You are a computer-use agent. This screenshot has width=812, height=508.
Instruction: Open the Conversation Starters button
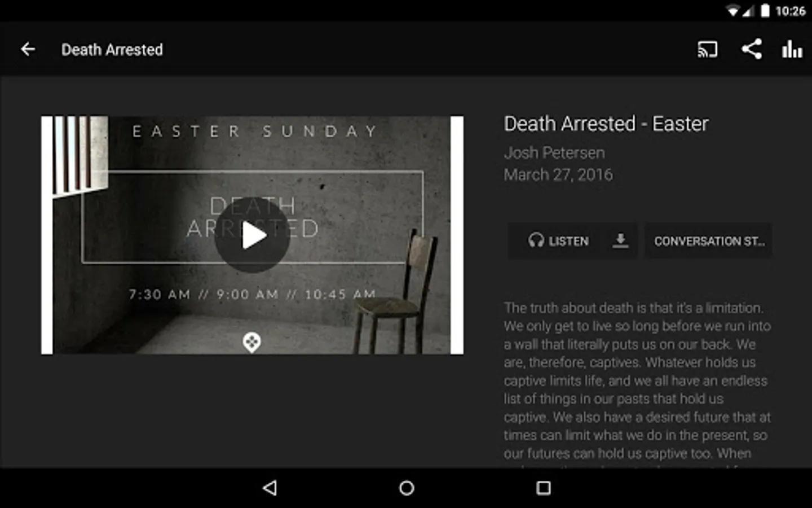click(x=709, y=241)
